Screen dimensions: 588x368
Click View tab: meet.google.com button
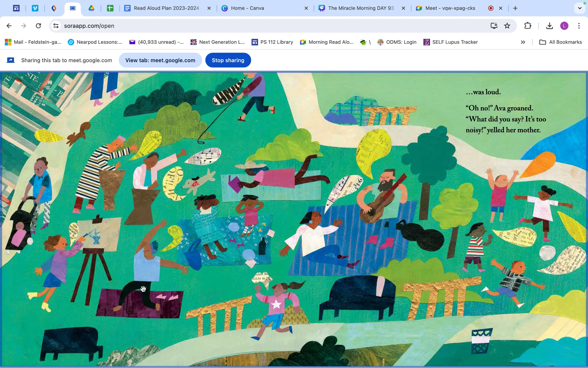(x=160, y=60)
